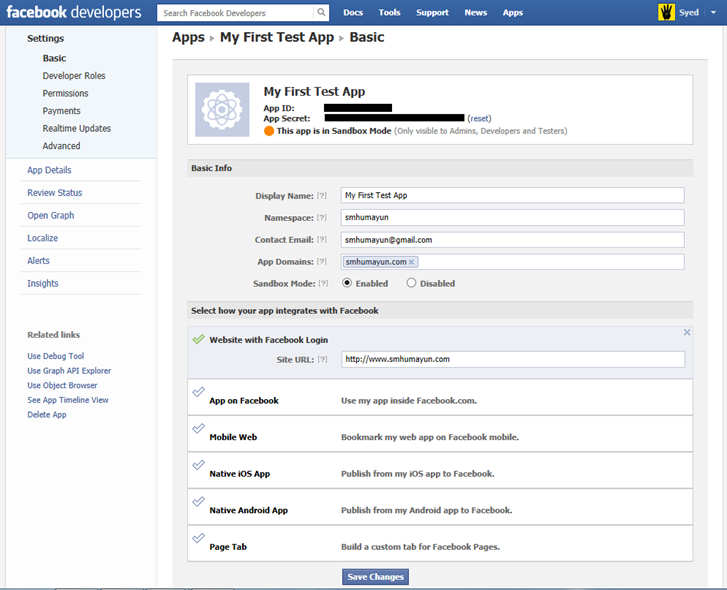This screenshot has height=590, width=727.
Task: Open the Tools menu
Action: tap(389, 13)
